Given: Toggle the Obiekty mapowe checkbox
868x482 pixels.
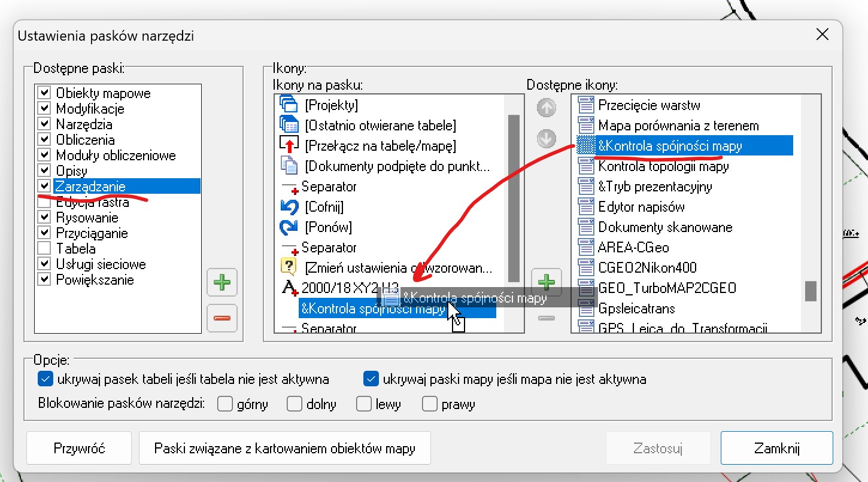Looking at the screenshot, I should pos(44,93).
